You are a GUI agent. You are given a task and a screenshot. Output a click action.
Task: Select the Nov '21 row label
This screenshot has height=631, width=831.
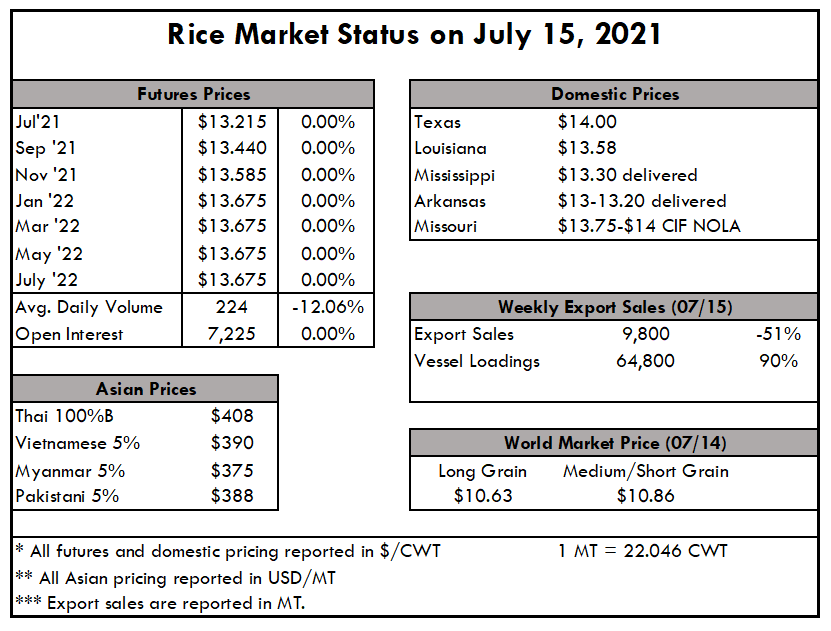click(46, 175)
